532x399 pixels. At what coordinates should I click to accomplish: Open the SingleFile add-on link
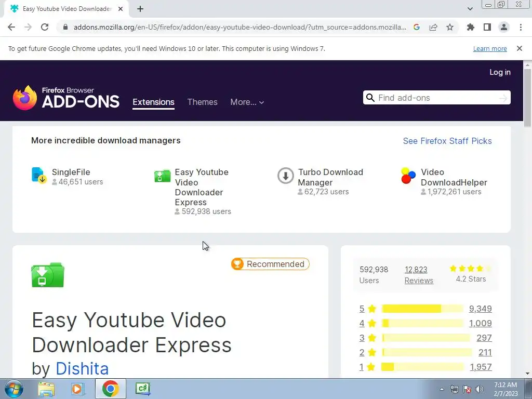click(71, 172)
